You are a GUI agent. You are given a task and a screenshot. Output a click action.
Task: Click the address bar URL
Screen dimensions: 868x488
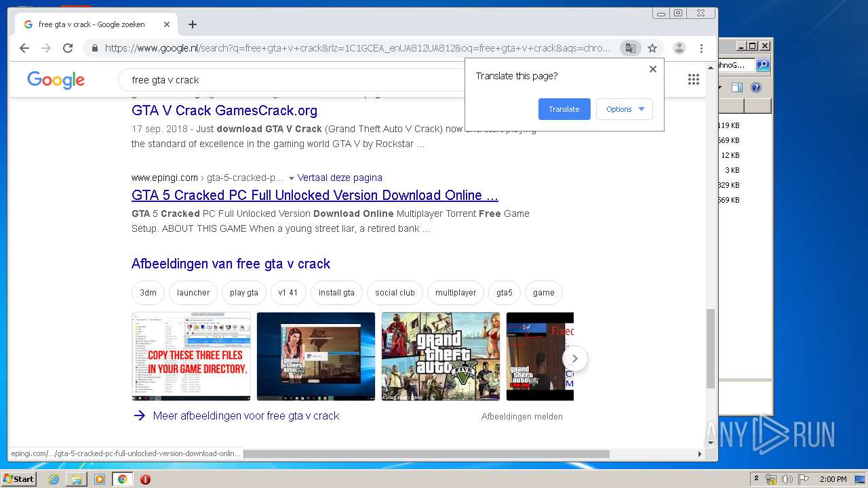[x=357, y=48]
